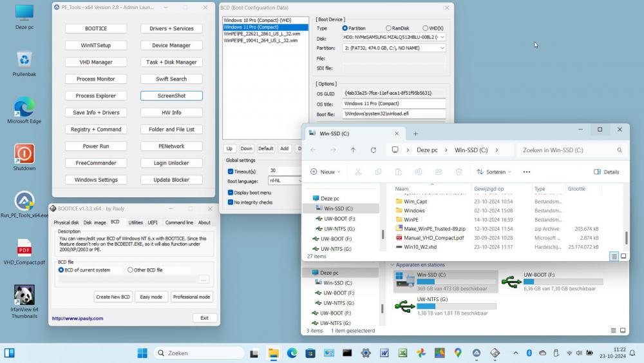This screenshot has height=363, width=644.
Task: Switch to the UEFI tab in BOOTICE
Action: point(153,222)
